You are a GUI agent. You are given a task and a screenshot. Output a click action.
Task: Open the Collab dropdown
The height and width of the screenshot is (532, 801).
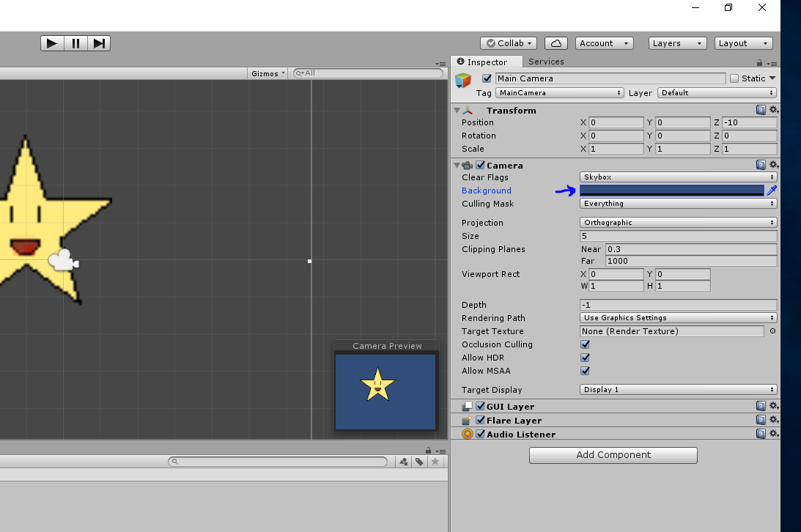point(509,43)
